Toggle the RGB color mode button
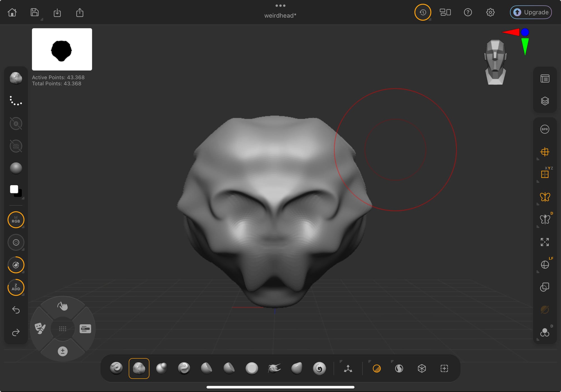The height and width of the screenshot is (392, 561). [16, 219]
